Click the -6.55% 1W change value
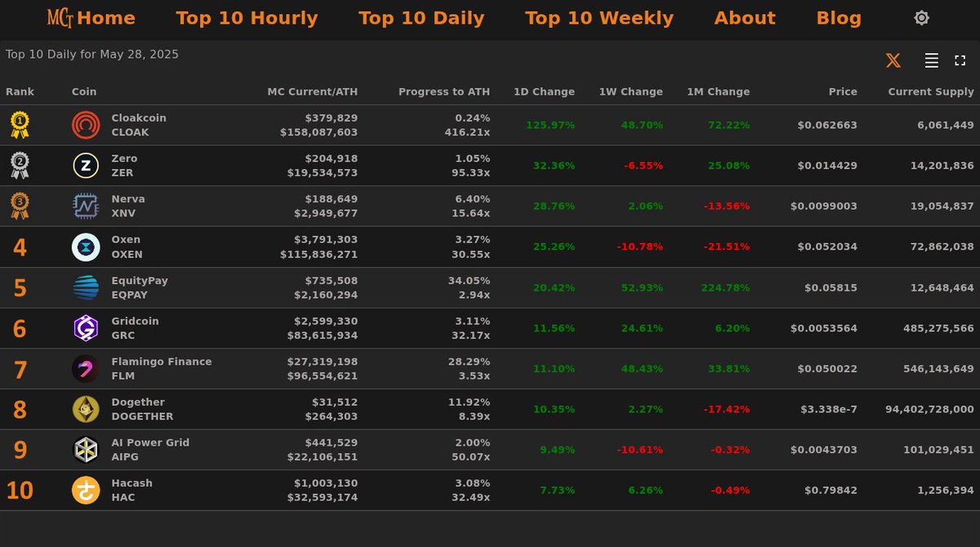The width and height of the screenshot is (980, 547). (644, 166)
